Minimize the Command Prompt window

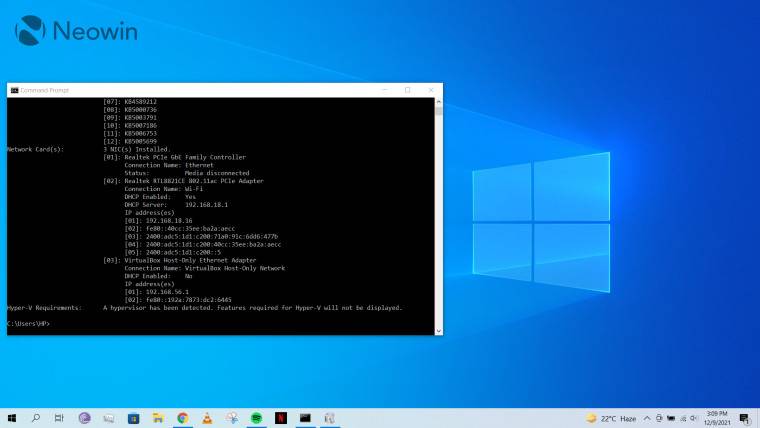tap(381, 90)
